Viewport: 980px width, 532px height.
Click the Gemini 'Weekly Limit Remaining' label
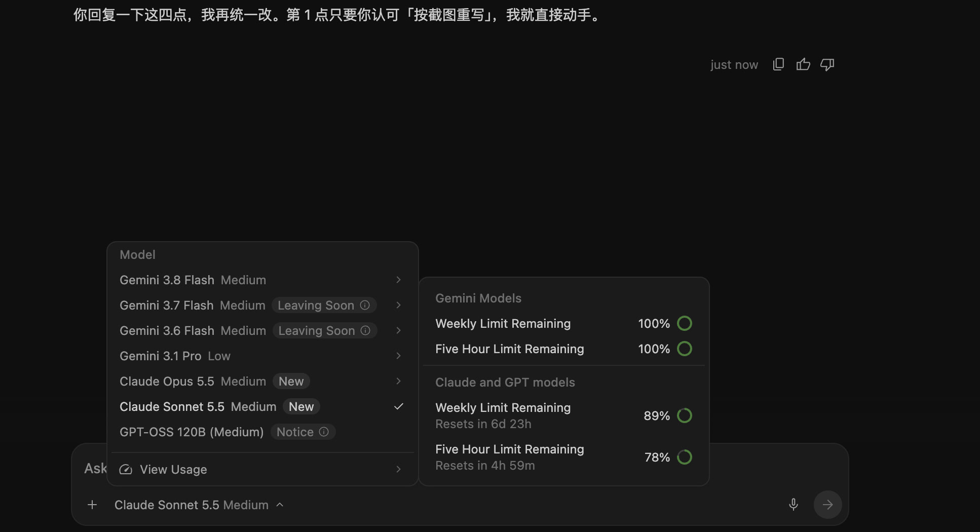503,323
